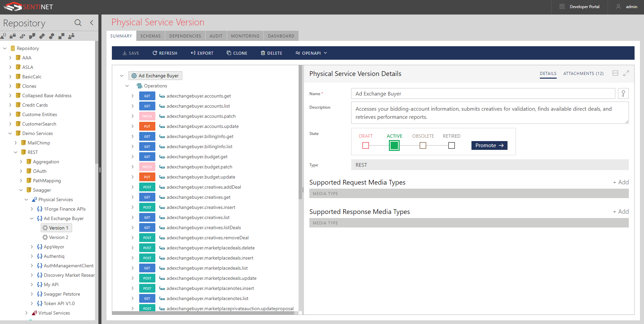Select the Draft state box
The image size is (644, 324).
coord(365,145)
